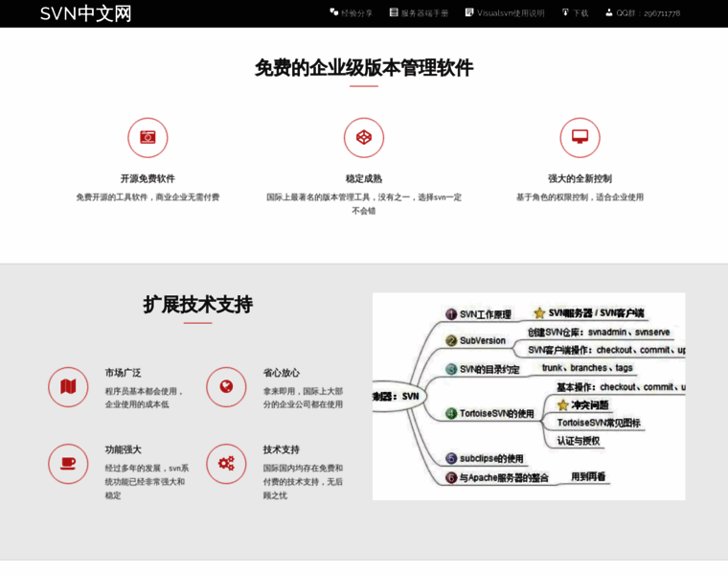Open the 服务器端手册 nav menu item
Image resolution: width=728 pixels, height=575 pixels.
click(419, 13)
